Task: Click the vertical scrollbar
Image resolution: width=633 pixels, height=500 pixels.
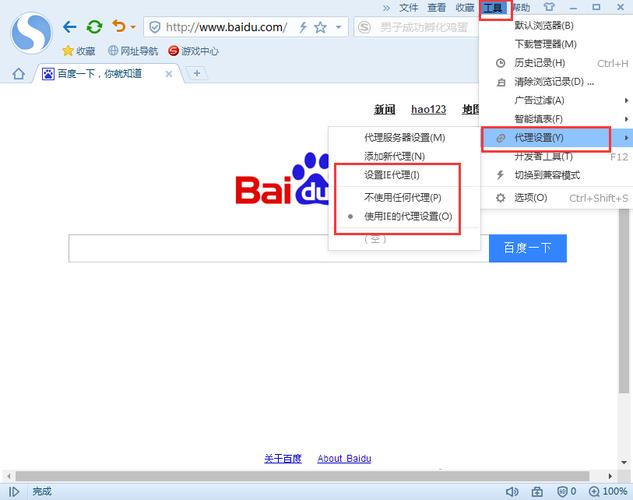Action: point(624,301)
